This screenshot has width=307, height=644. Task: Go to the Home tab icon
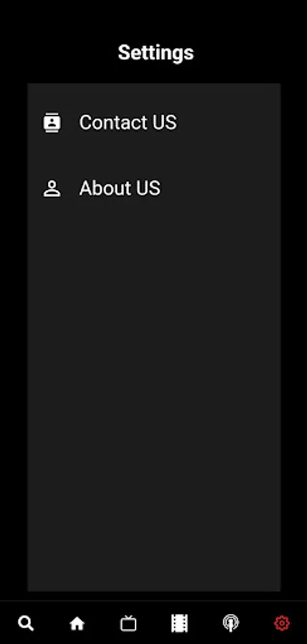tap(77, 623)
